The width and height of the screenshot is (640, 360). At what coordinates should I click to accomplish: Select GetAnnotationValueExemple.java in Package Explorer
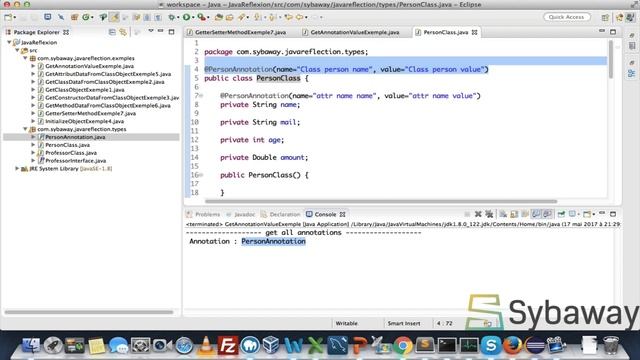89,66
